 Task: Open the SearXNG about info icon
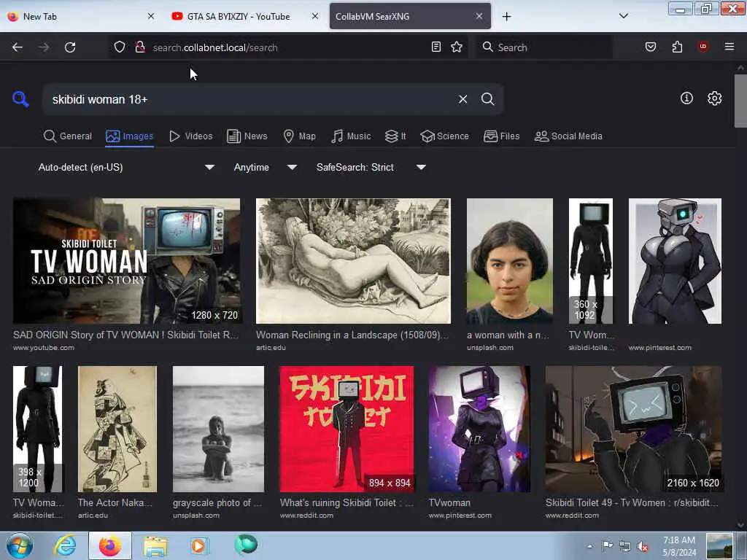tap(686, 98)
